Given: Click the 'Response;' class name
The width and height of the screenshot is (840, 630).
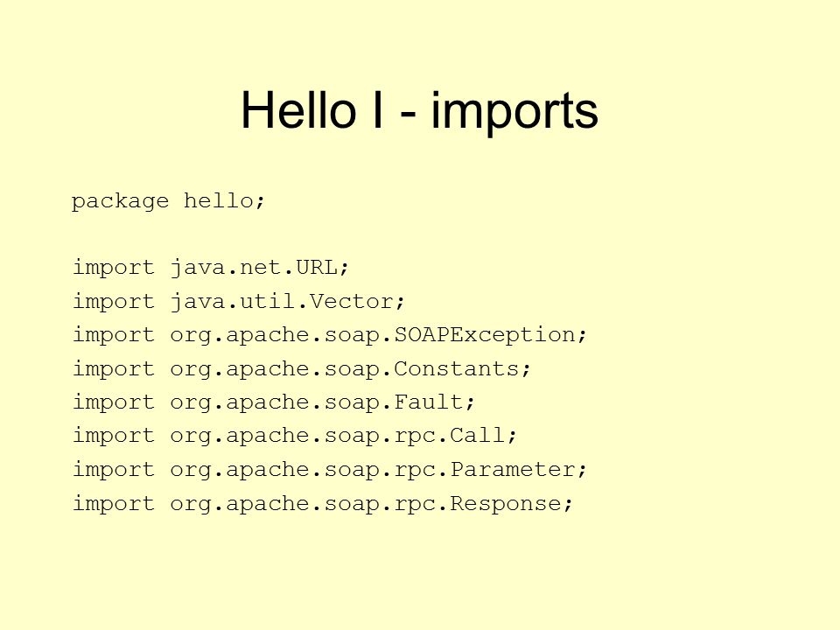Looking at the screenshot, I should point(512,504).
